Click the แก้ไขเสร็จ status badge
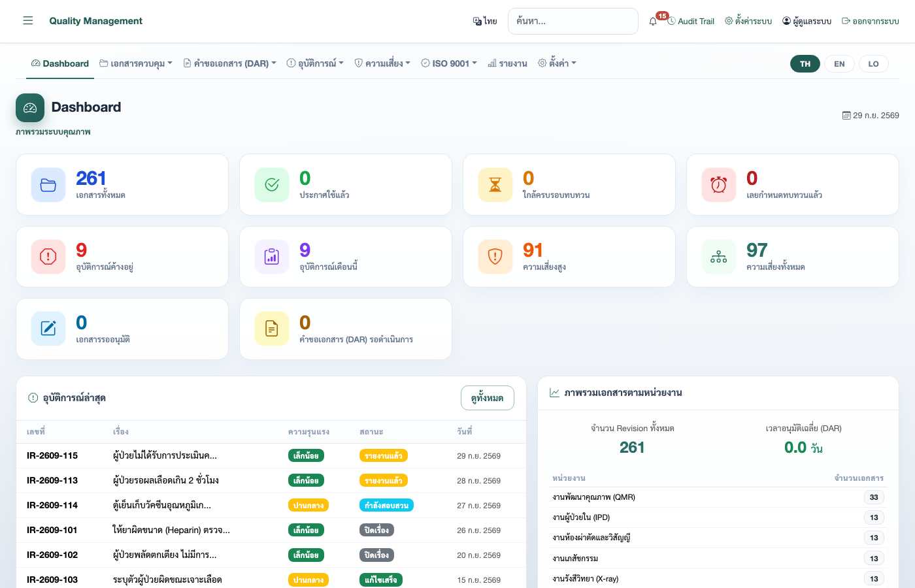 381,580
